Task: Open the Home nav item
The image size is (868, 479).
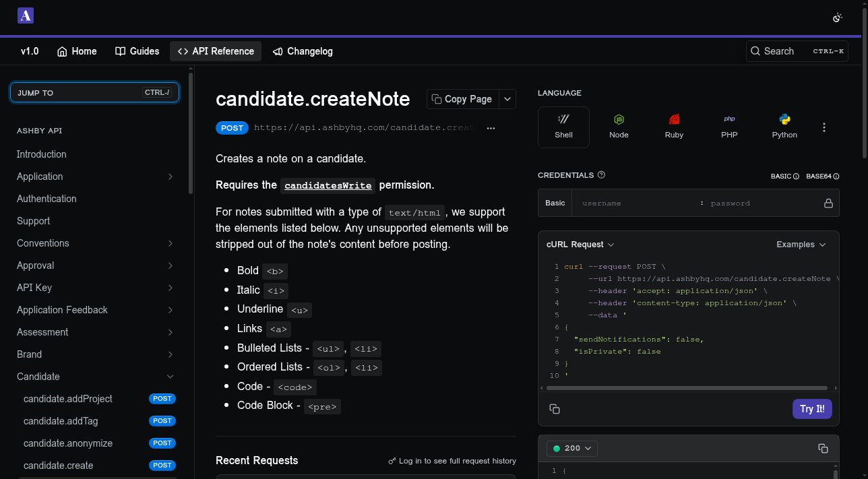Action: point(77,51)
